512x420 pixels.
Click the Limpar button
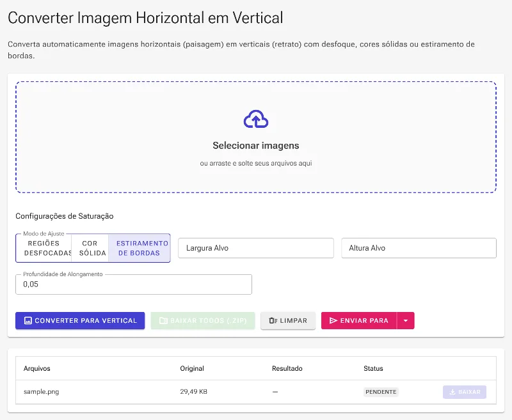click(288, 320)
